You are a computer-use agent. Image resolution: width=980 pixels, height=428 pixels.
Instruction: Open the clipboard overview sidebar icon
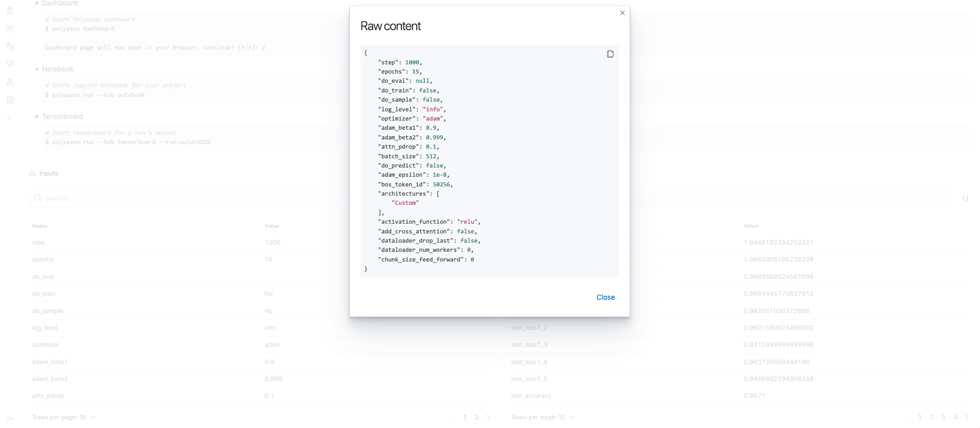(10, 10)
